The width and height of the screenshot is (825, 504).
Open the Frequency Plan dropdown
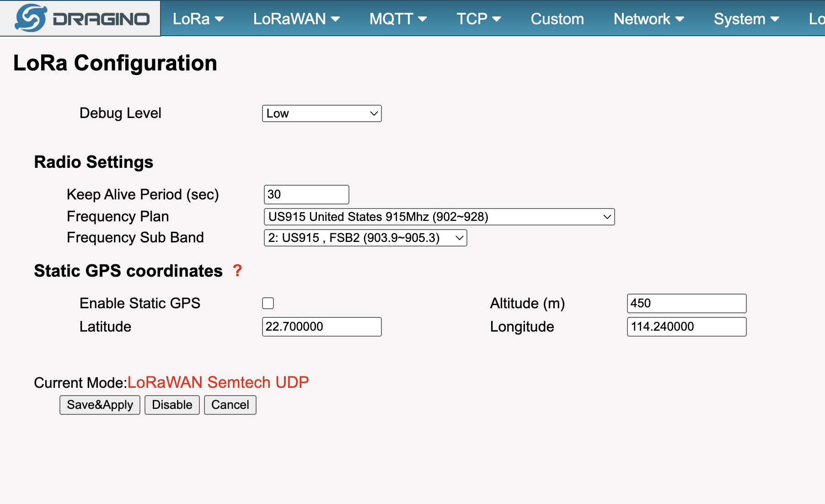point(439,217)
